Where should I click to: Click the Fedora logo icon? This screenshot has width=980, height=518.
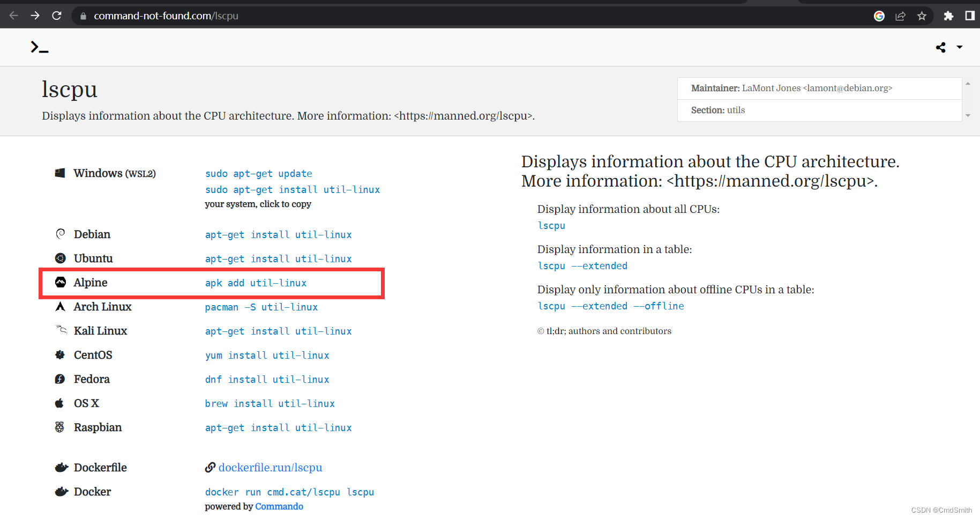[60, 379]
